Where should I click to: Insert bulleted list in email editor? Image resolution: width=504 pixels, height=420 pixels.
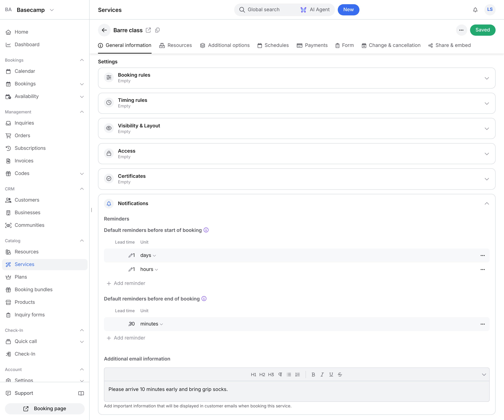pos(289,374)
